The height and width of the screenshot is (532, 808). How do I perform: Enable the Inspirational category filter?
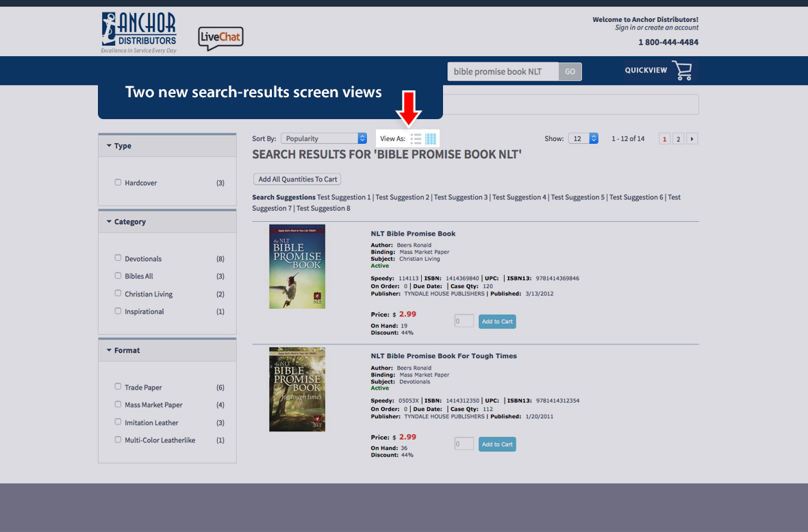[x=118, y=311]
